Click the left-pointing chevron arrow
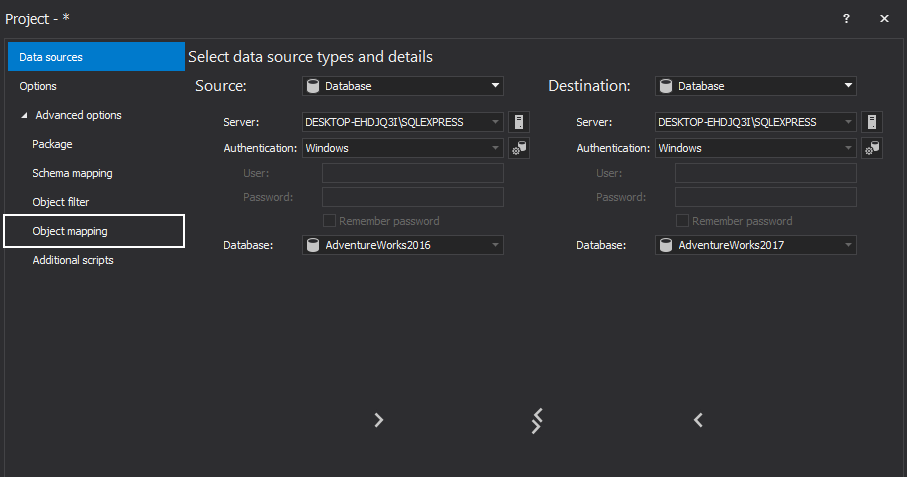Screen dimensions: 907x477 698,420
